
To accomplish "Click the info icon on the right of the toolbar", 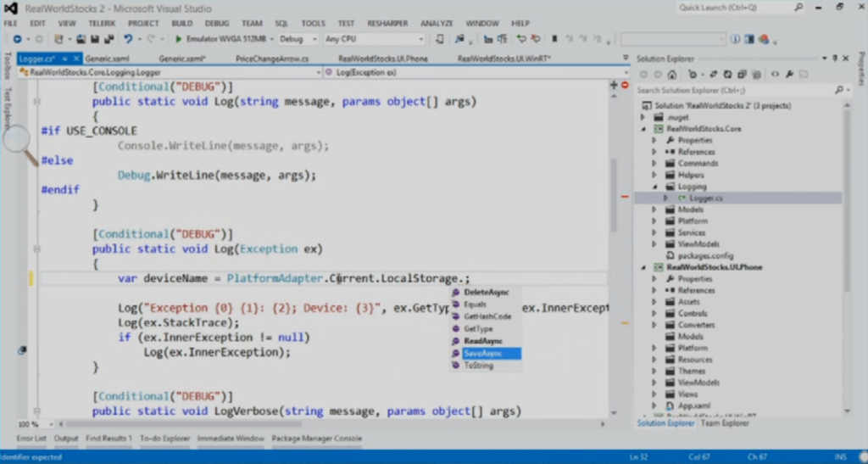I will click(x=735, y=39).
